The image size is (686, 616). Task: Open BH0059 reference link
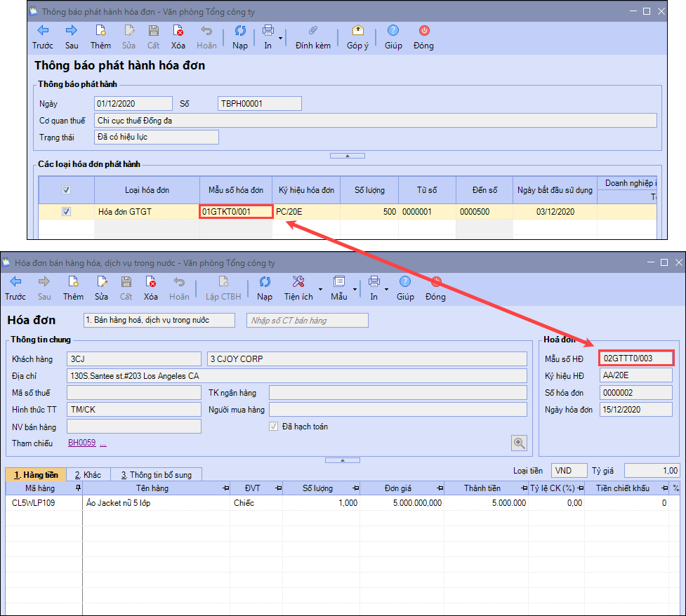[82, 443]
